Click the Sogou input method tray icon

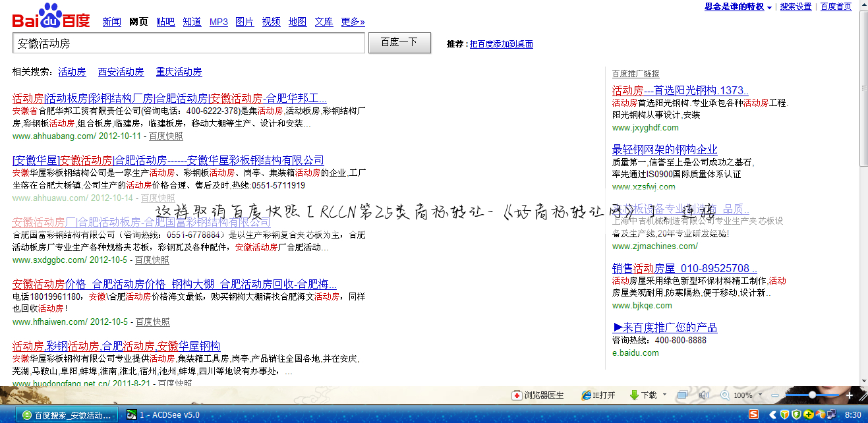pos(753,414)
